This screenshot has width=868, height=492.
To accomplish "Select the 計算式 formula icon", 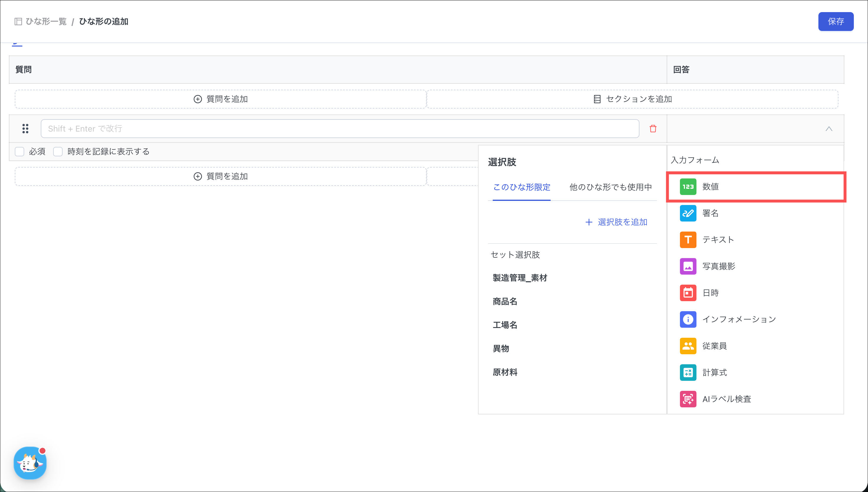I will click(x=688, y=372).
